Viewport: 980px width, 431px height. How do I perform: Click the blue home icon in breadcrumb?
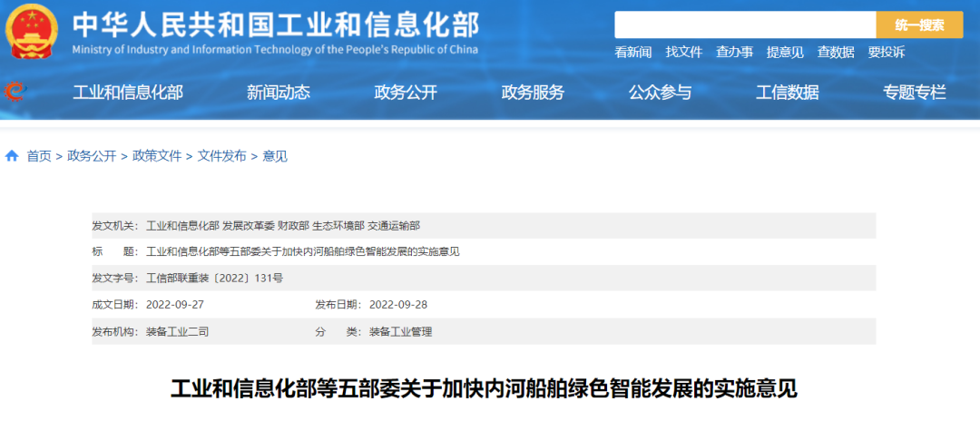click(12, 156)
